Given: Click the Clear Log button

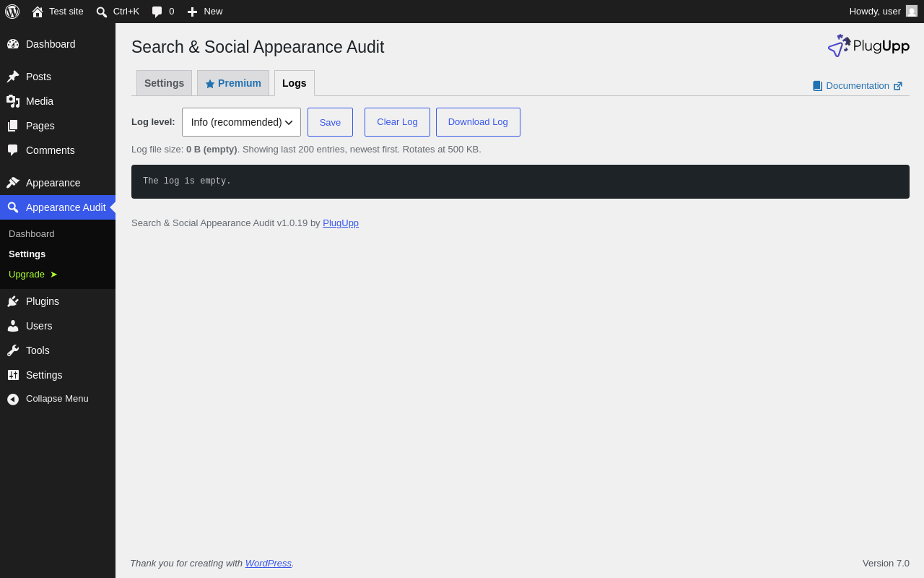Looking at the screenshot, I should (x=397, y=122).
